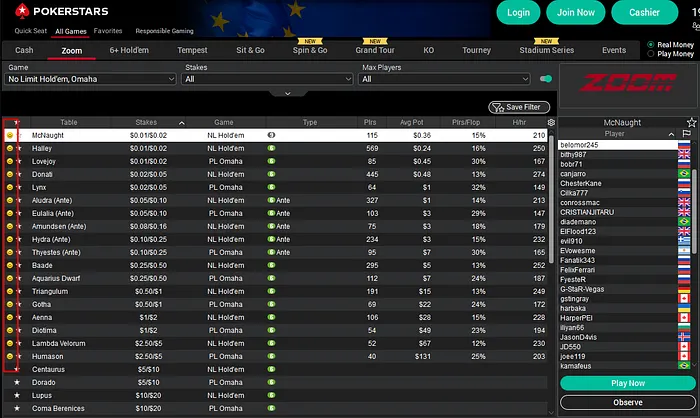The height and width of the screenshot is (418, 700).
Task: Click the green type icon on Dorado row
Action: (271, 382)
